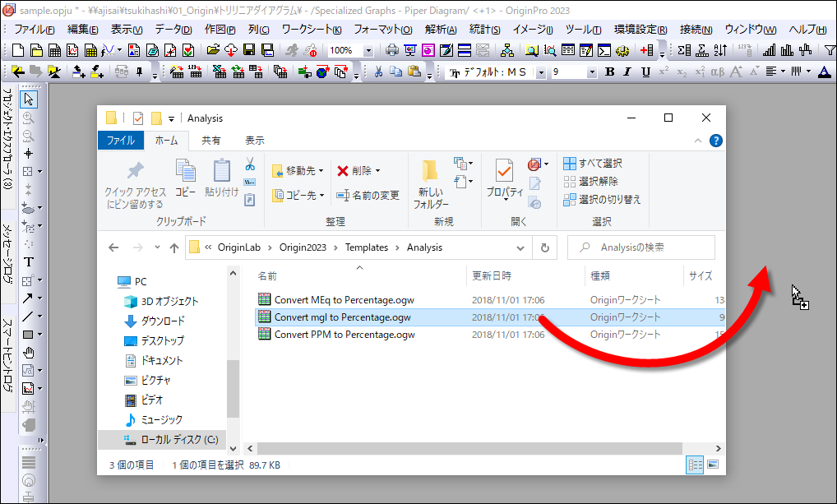Switch Explorer to large icons view

click(713, 465)
